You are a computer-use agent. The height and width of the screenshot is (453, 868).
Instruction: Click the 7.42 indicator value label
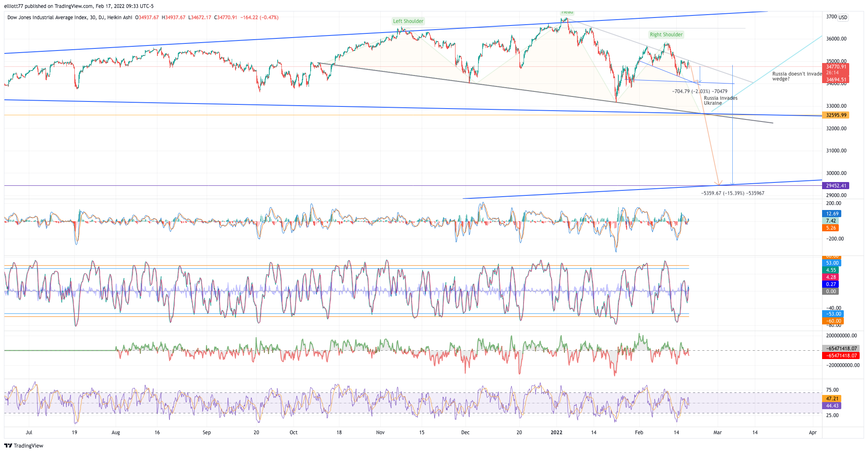click(830, 221)
